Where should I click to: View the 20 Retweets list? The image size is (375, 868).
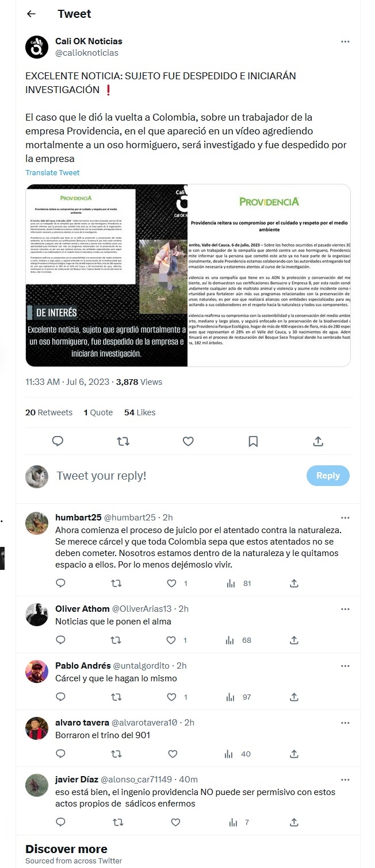tap(49, 412)
